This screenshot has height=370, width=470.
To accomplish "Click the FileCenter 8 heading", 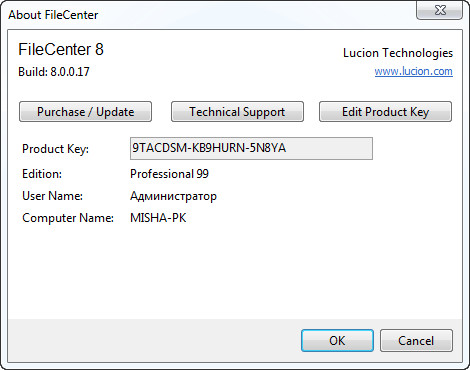I will (61, 49).
